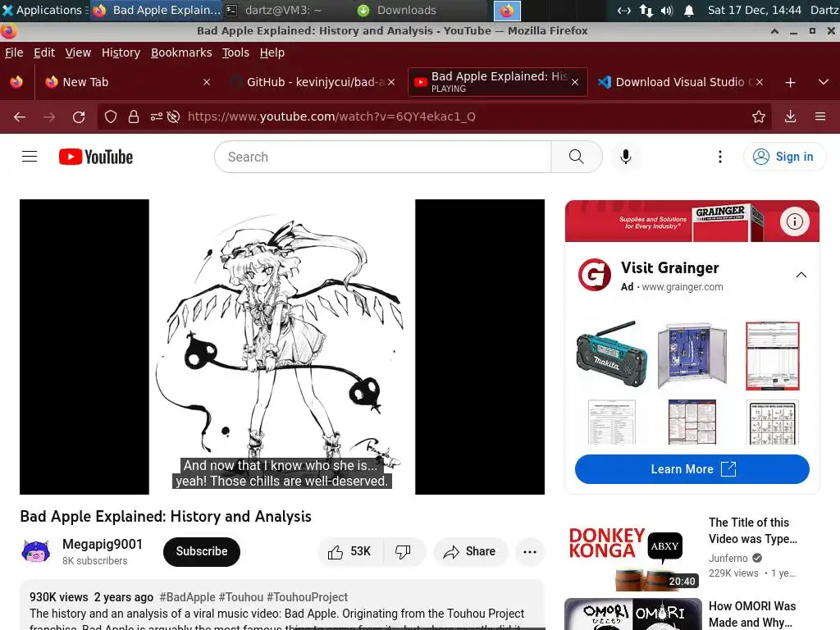Click the autoplay blocked icon in the address bar

[x=174, y=116]
